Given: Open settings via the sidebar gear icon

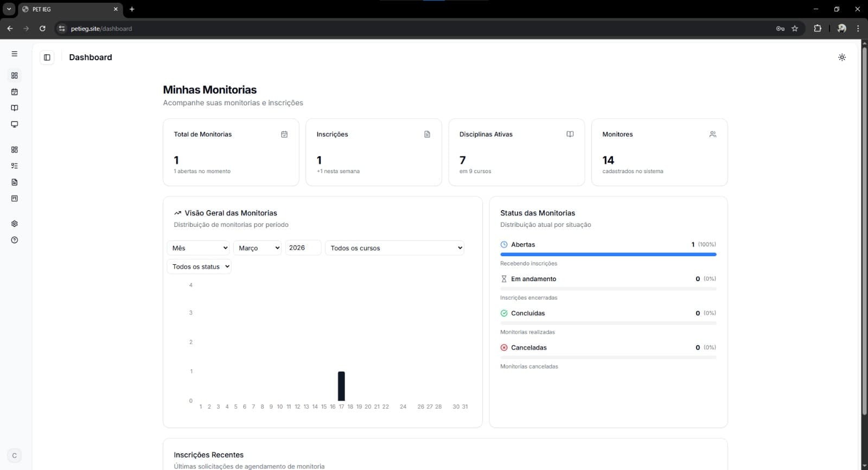Looking at the screenshot, I should [15, 224].
